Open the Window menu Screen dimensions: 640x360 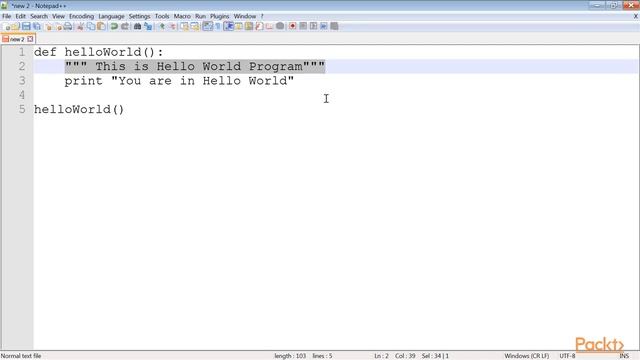point(244,16)
